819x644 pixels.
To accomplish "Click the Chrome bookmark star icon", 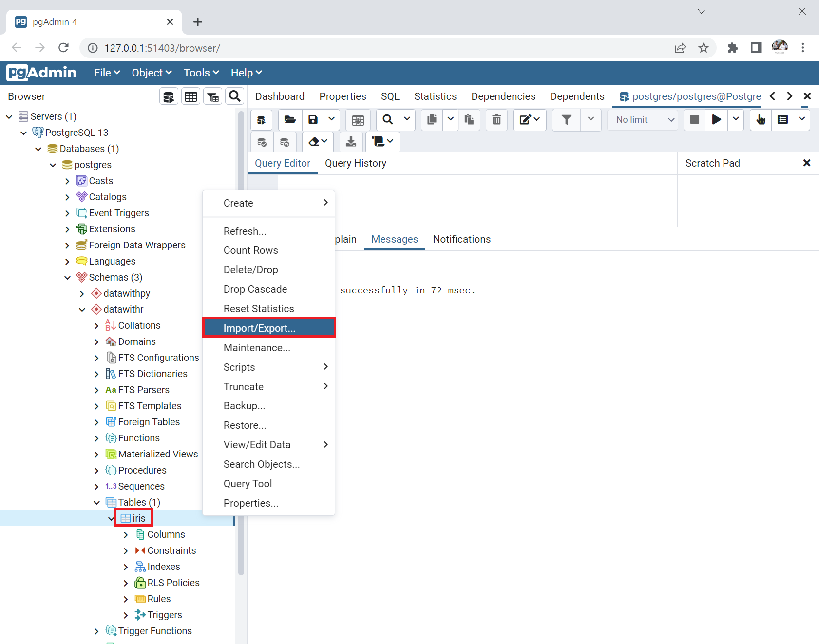I will tap(703, 48).
